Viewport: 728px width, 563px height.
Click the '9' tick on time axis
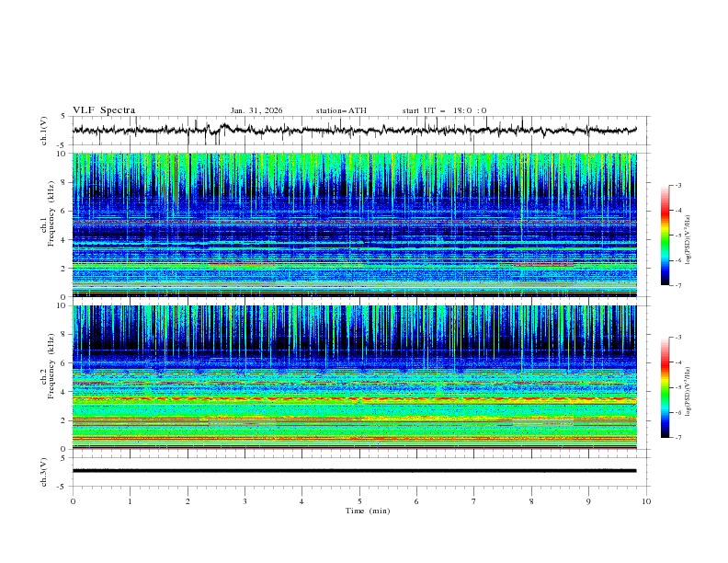point(588,501)
